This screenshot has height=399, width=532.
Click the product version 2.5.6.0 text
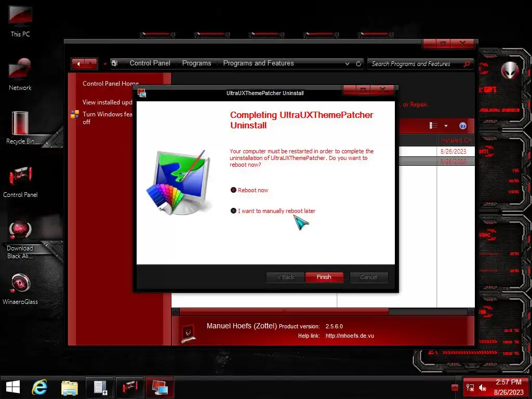[334, 326]
